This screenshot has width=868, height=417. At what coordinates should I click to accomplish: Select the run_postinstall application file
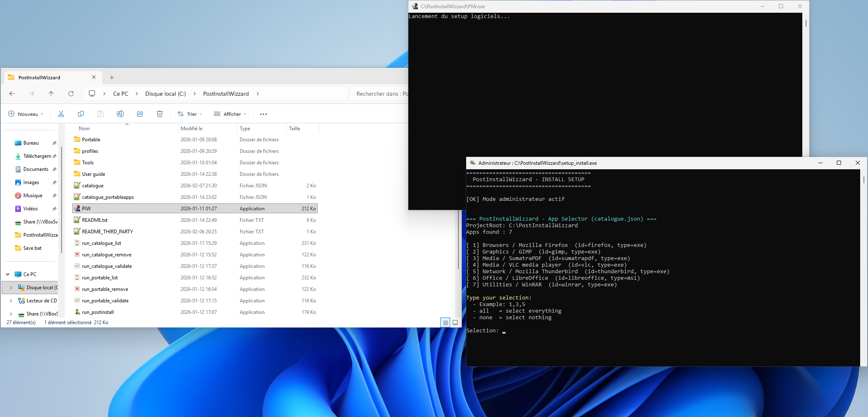pos(98,312)
